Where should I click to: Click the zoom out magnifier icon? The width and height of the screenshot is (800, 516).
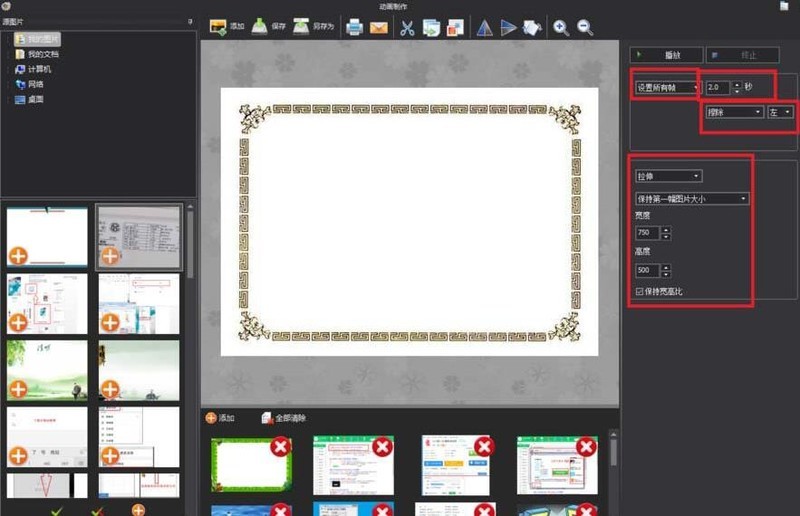[x=585, y=28]
